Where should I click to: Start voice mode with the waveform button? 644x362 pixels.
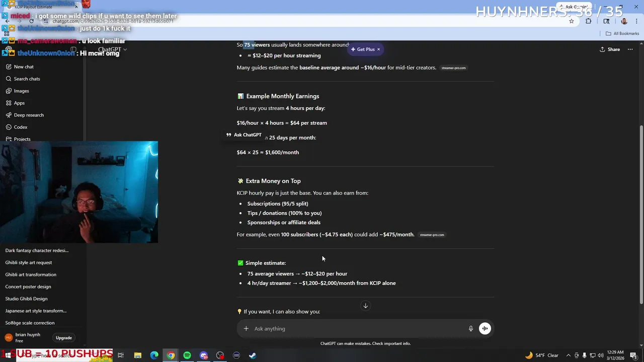(x=485, y=329)
